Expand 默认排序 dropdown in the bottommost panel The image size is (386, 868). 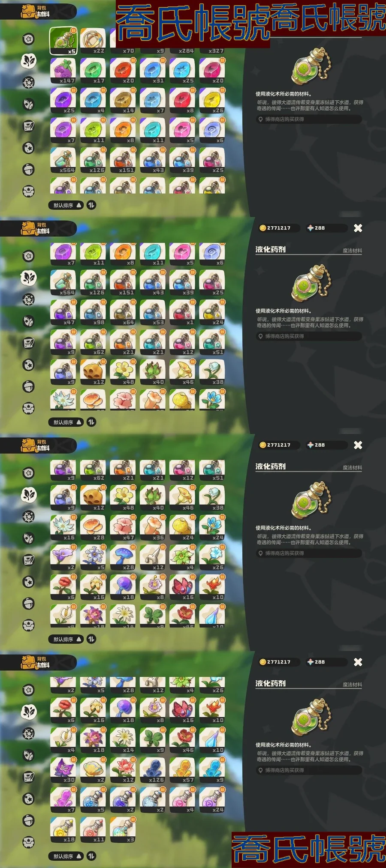(66, 856)
